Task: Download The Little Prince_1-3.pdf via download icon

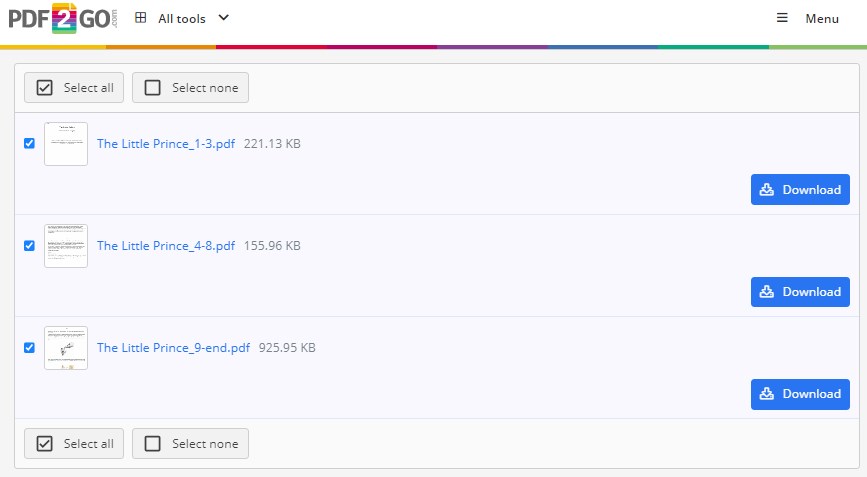Action: (767, 190)
